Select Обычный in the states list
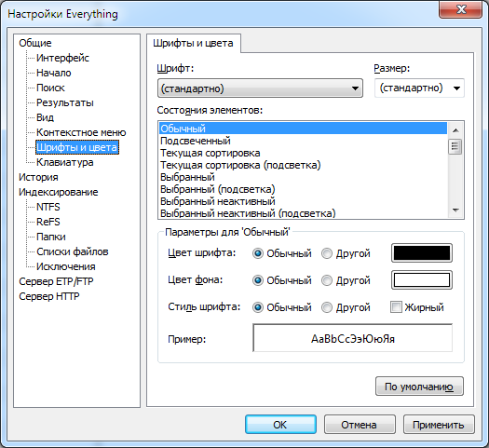489x448 pixels. [303, 129]
